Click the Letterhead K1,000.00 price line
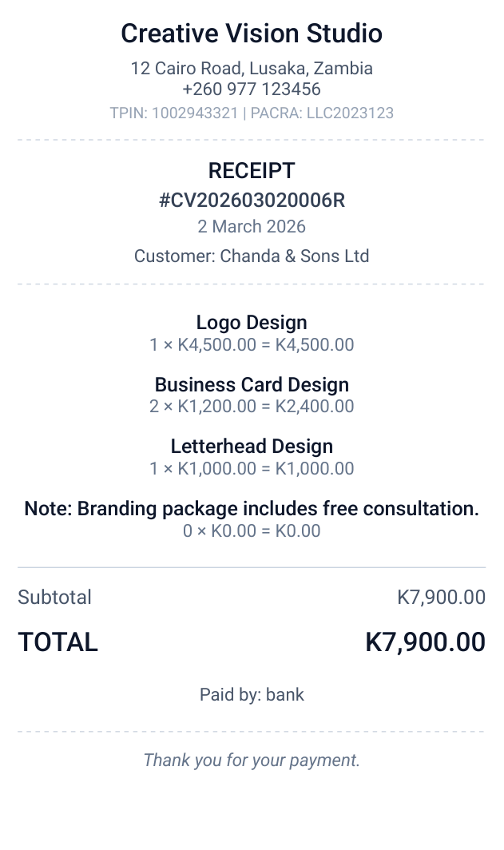The width and height of the screenshot is (504, 850). pyautogui.click(x=252, y=469)
